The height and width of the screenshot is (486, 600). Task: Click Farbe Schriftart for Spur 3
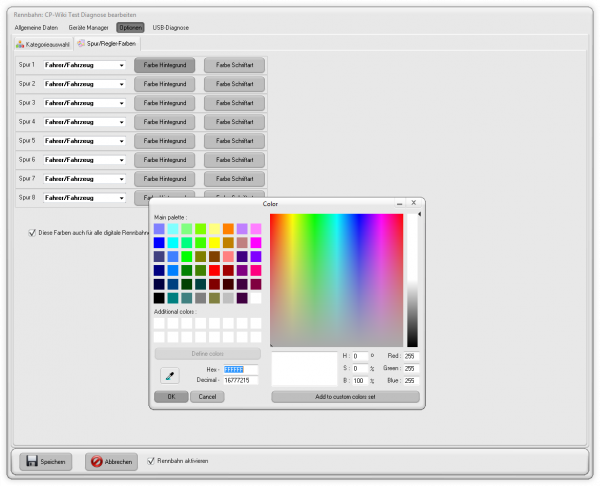pos(234,103)
